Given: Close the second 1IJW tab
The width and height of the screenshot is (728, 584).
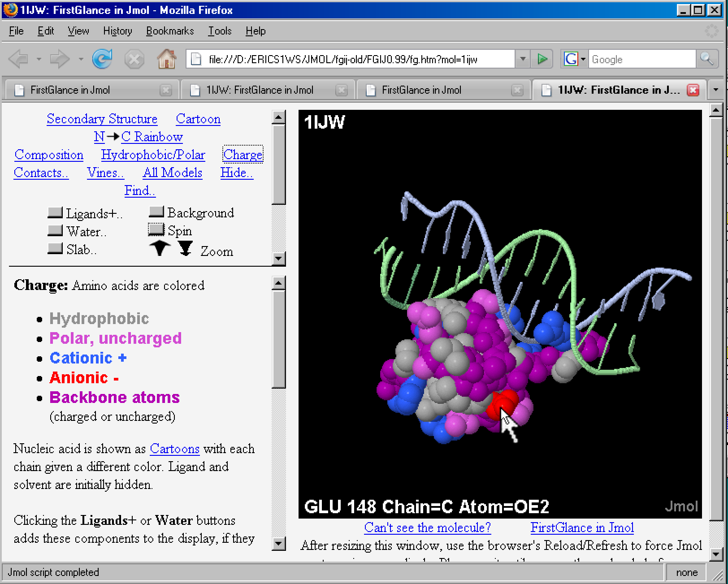Looking at the screenshot, I should coord(342,90).
